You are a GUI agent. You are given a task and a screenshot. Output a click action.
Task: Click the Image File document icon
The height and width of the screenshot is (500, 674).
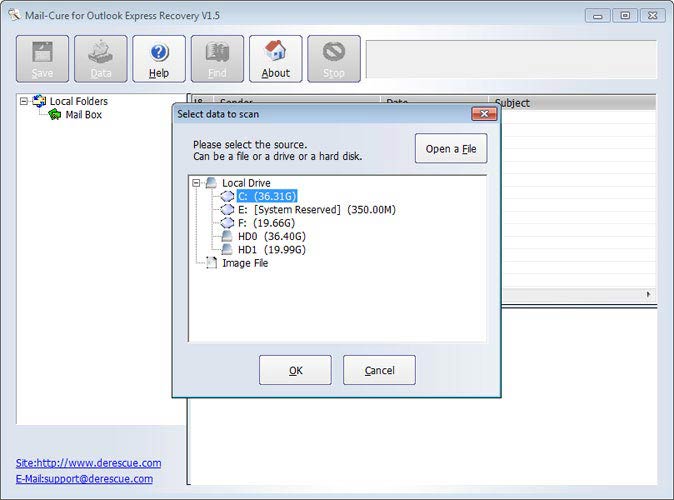211,263
